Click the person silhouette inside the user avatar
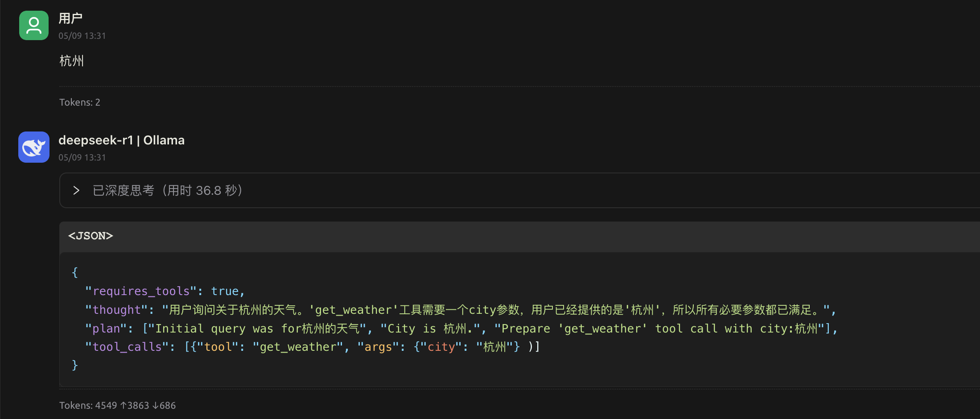This screenshot has height=419, width=980. coord(33,25)
